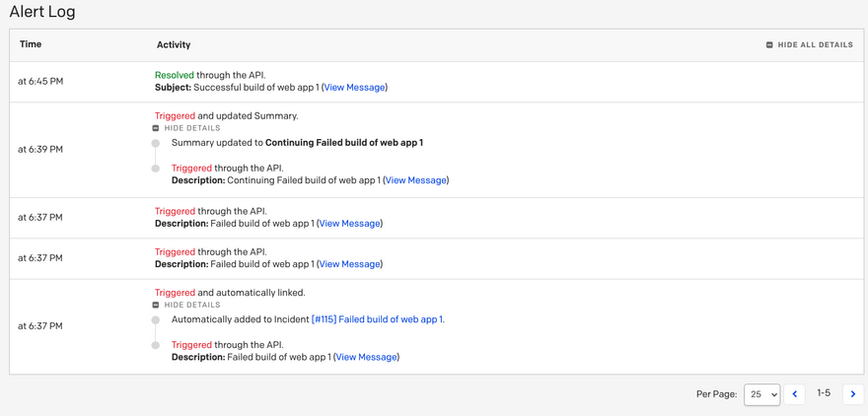View Message in the automatically linked entry

pyautogui.click(x=366, y=357)
